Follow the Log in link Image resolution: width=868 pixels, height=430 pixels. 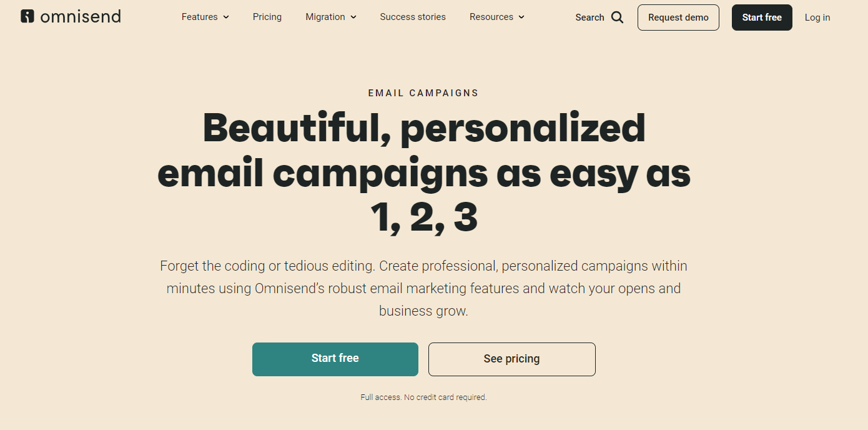coord(817,17)
